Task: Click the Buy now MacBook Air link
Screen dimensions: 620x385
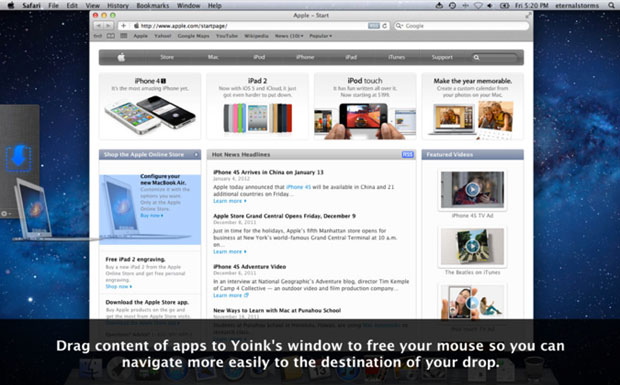Action: [x=151, y=215]
